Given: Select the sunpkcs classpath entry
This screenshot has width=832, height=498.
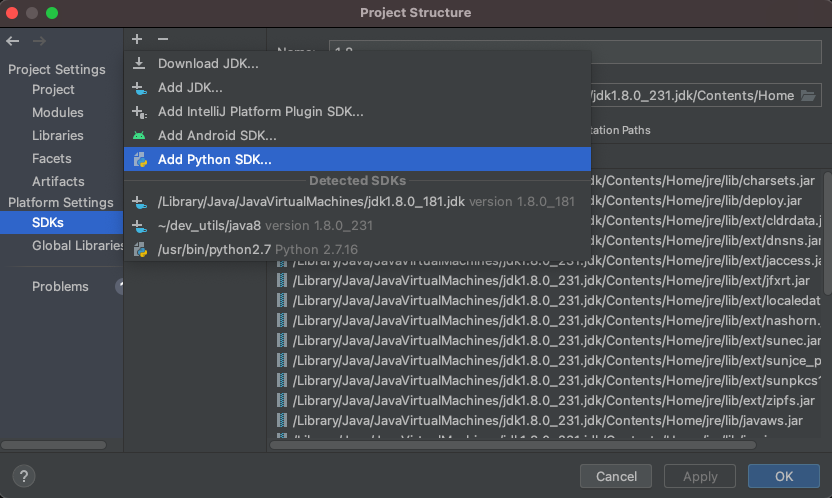Looking at the screenshot, I should click(x=549, y=380).
